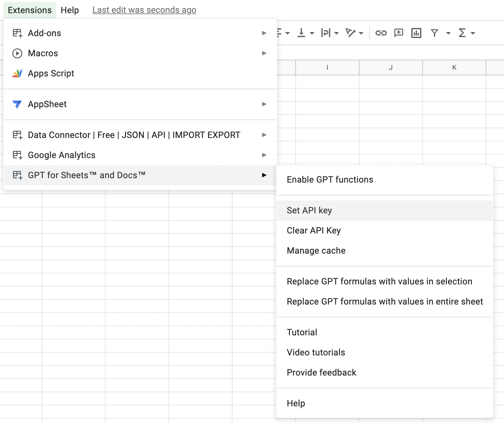Open the Help menu in menu bar
The image size is (504, 423).
[x=70, y=10]
